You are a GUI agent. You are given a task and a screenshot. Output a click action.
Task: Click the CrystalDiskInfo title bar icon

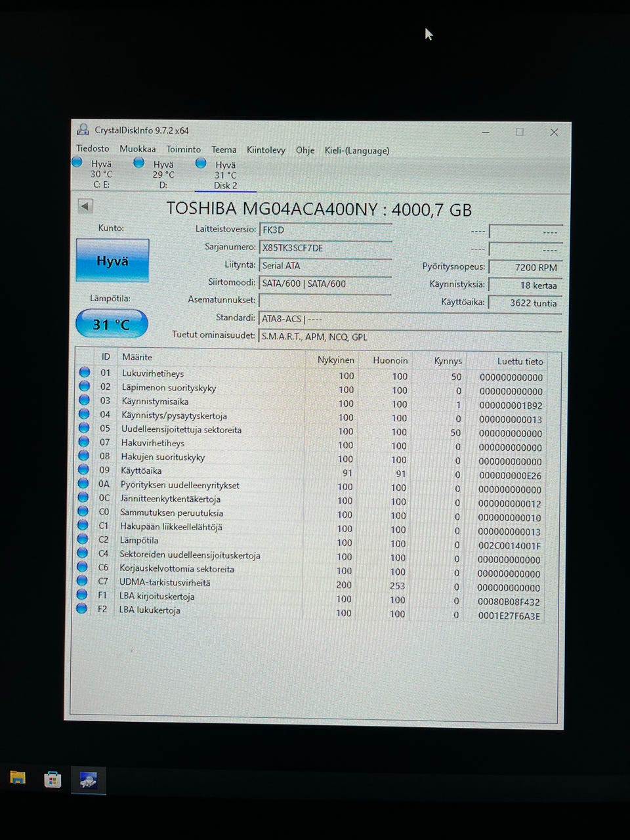point(83,129)
